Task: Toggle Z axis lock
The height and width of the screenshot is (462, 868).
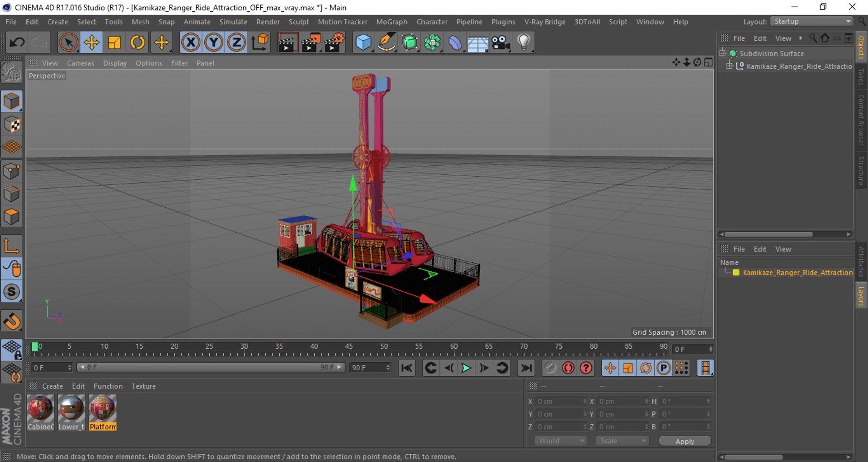Action: click(x=236, y=42)
